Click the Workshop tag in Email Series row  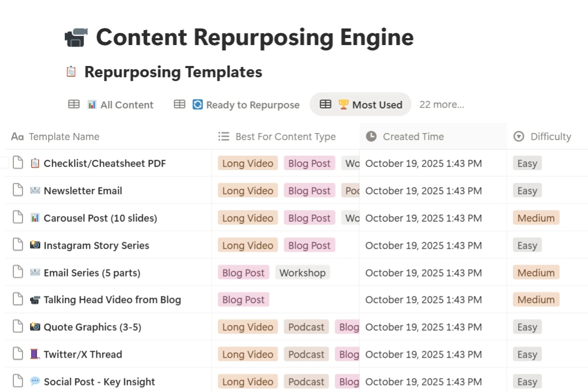[x=302, y=273]
